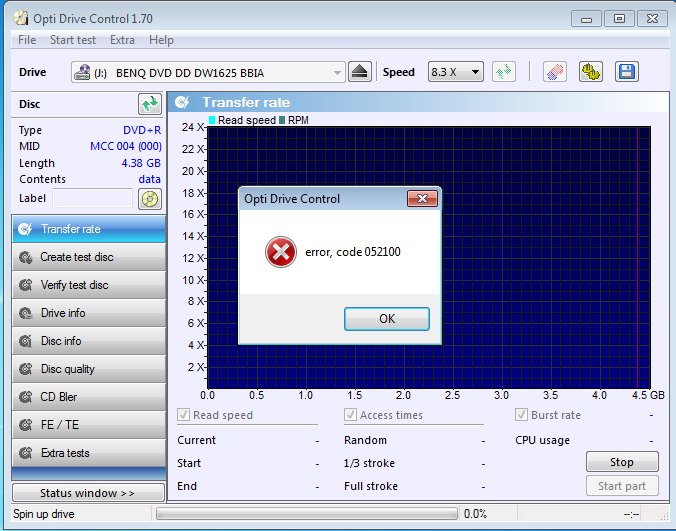Click the disc Type value DVD+R
Screen dimensions: 676x531
142,130
